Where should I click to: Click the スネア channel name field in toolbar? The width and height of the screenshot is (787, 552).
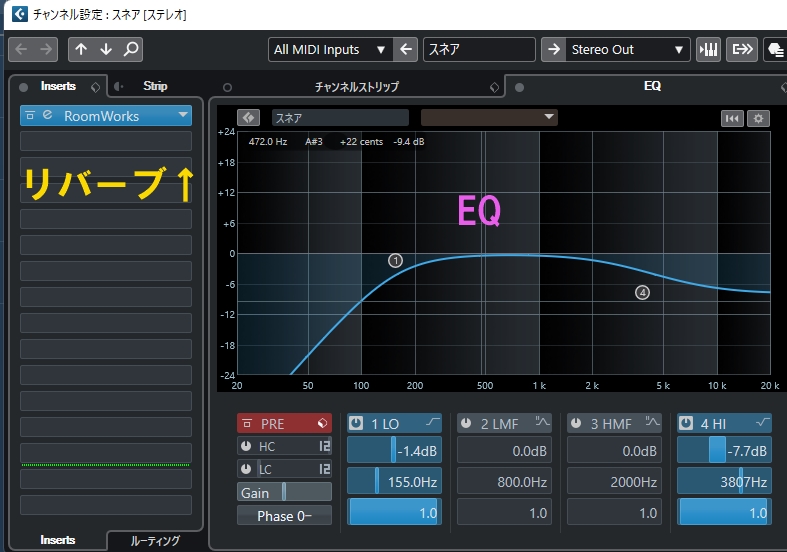(x=479, y=49)
